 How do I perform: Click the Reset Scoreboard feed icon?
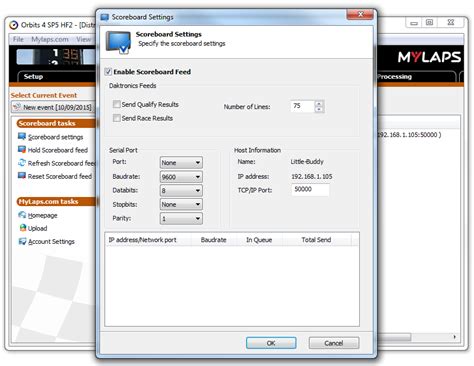click(22, 176)
